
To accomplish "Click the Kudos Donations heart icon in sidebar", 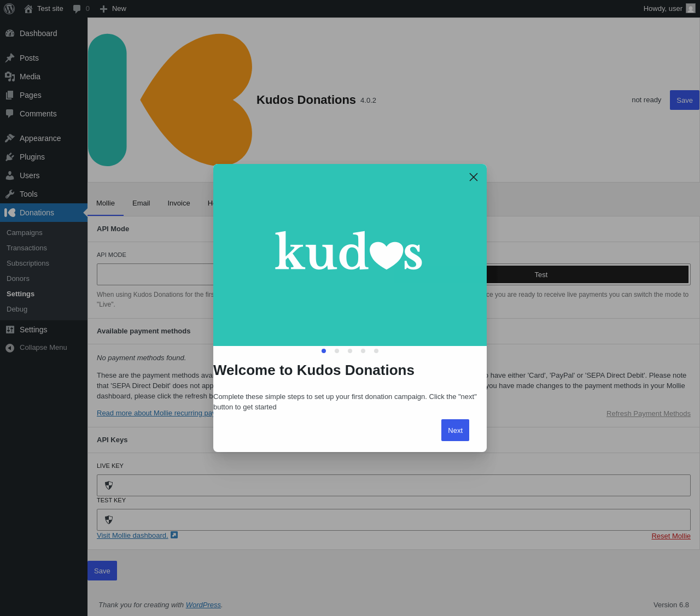I will click(x=10, y=213).
